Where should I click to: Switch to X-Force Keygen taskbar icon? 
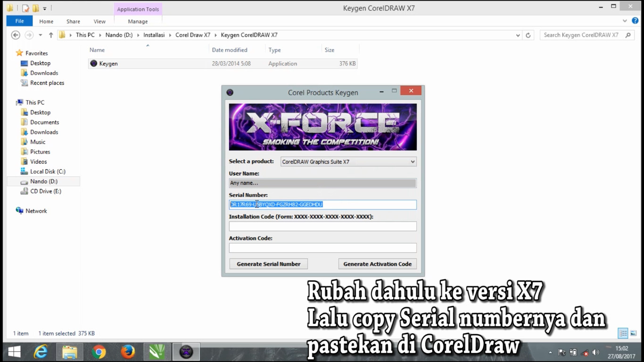(x=186, y=352)
